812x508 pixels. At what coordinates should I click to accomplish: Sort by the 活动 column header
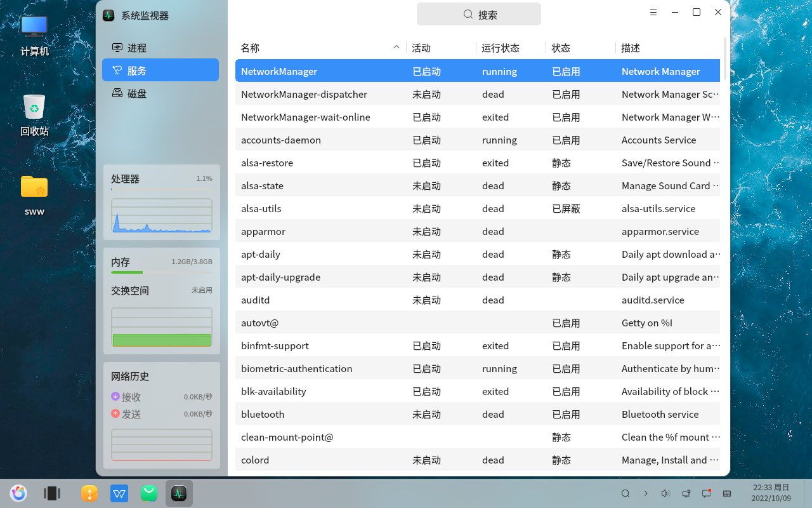[441, 48]
